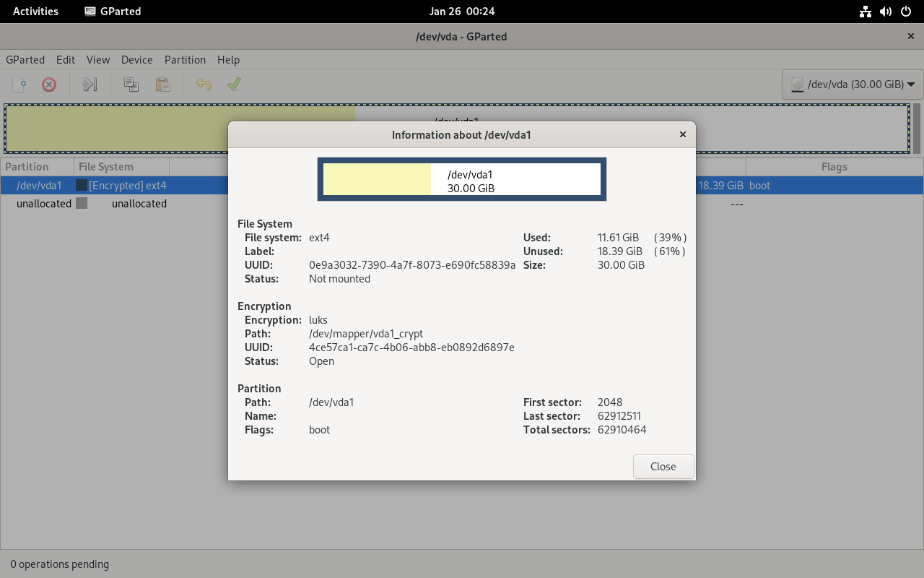
Task: Open the /dev/vda device selector dropdown
Action: coord(853,85)
